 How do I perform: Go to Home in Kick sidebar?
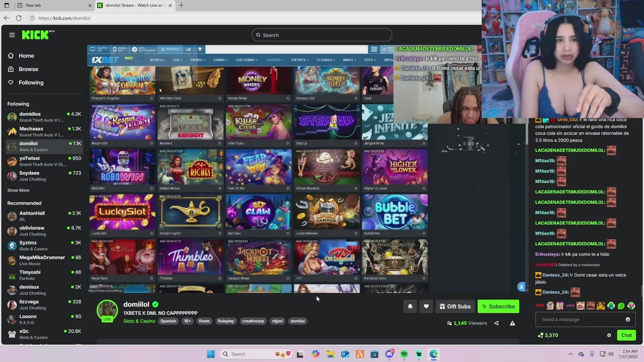coord(21,56)
